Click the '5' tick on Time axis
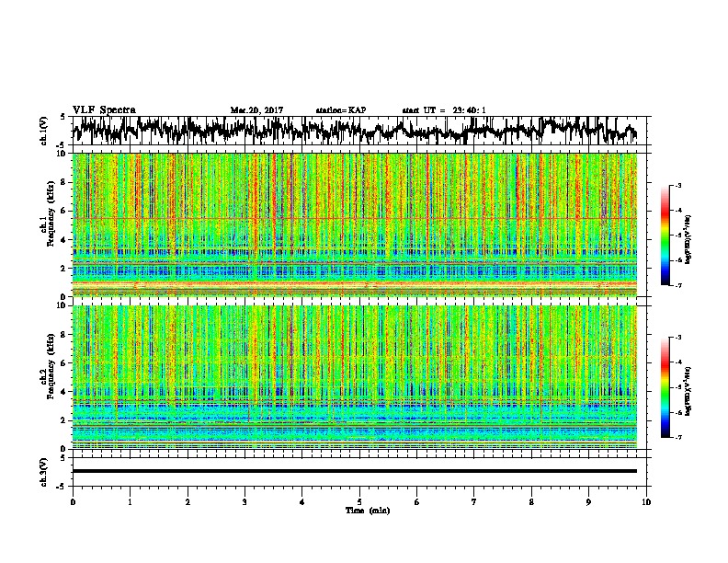Viewport: 728px width, 563px height. coord(359,502)
